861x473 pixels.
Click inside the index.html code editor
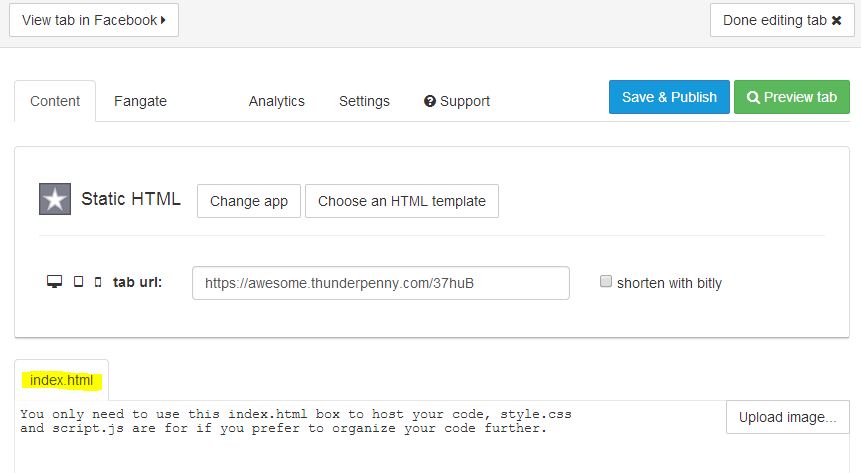(x=368, y=437)
